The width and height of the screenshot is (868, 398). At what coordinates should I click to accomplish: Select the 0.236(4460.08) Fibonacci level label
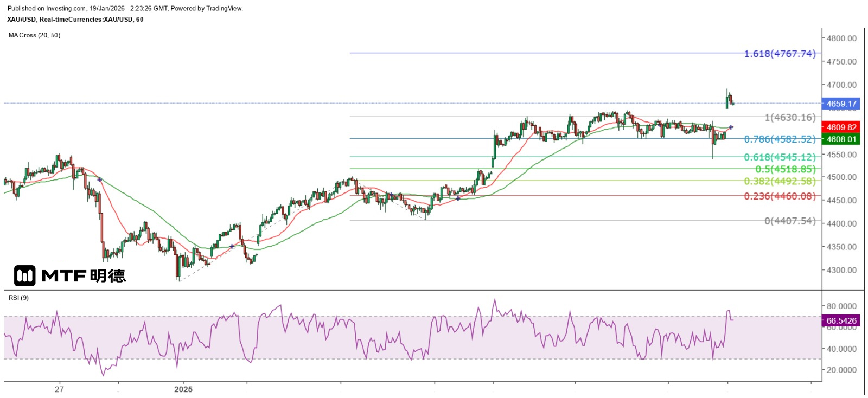(780, 196)
